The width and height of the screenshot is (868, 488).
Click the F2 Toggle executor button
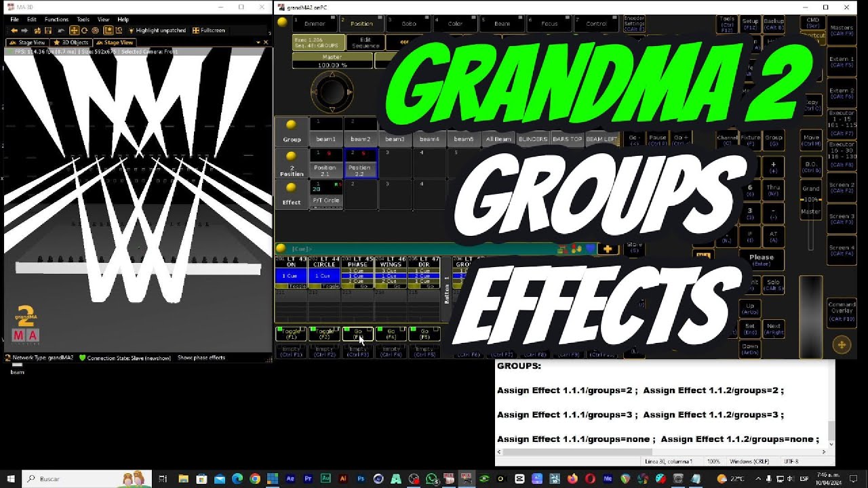(325, 333)
